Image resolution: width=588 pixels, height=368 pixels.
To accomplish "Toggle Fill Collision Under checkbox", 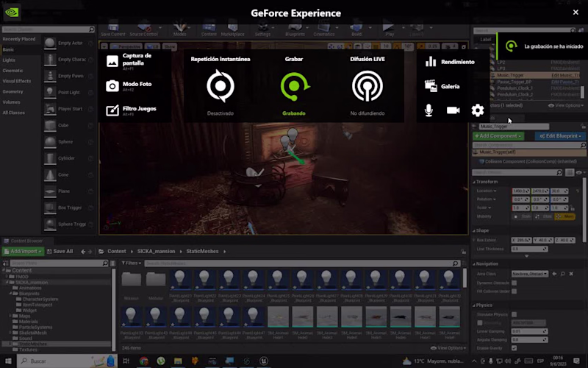I will 514,291.
